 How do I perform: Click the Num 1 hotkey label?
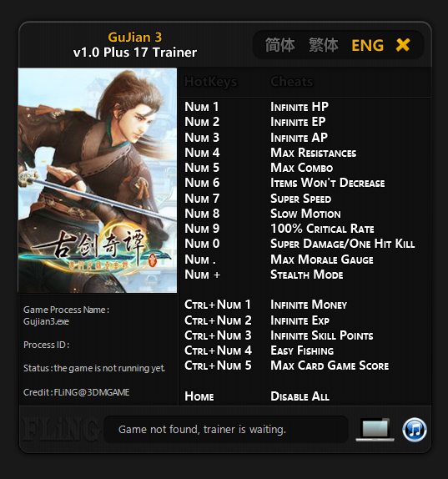pyautogui.click(x=202, y=107)
